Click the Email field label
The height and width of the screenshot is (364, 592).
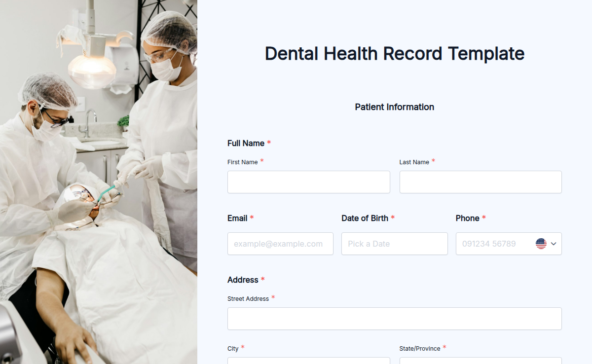tap(237, 218)
